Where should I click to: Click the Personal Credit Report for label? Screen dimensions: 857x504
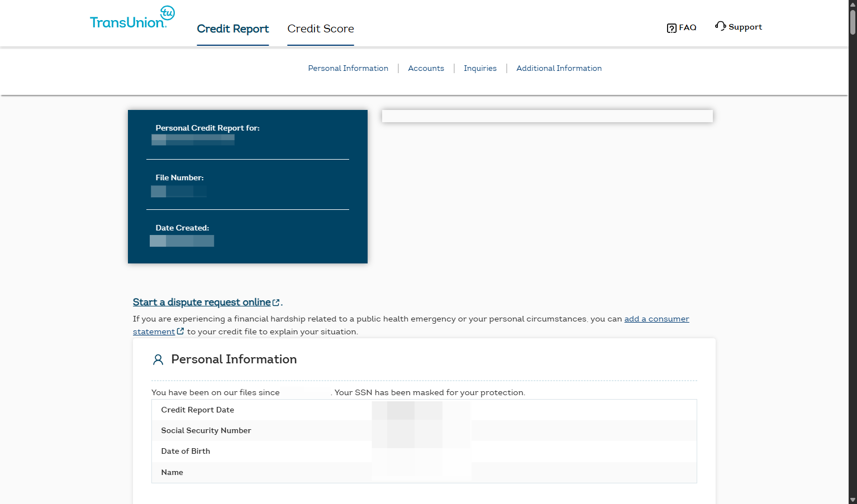[x=207, y=128]
